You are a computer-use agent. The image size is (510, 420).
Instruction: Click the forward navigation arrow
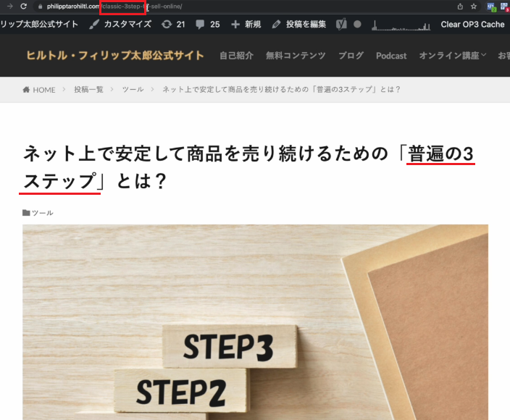coord(10,7)
